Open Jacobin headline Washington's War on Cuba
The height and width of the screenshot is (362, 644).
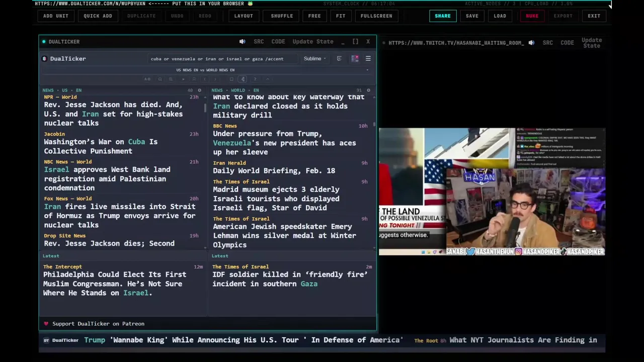pyautogui.click(x=101, y=146)
